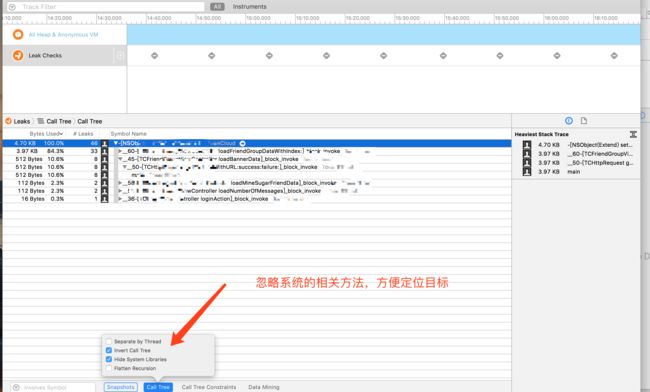Open the Leaks breadcrumb menu
The height and width of the screenshot is (392, 650).
click(22, 121)
